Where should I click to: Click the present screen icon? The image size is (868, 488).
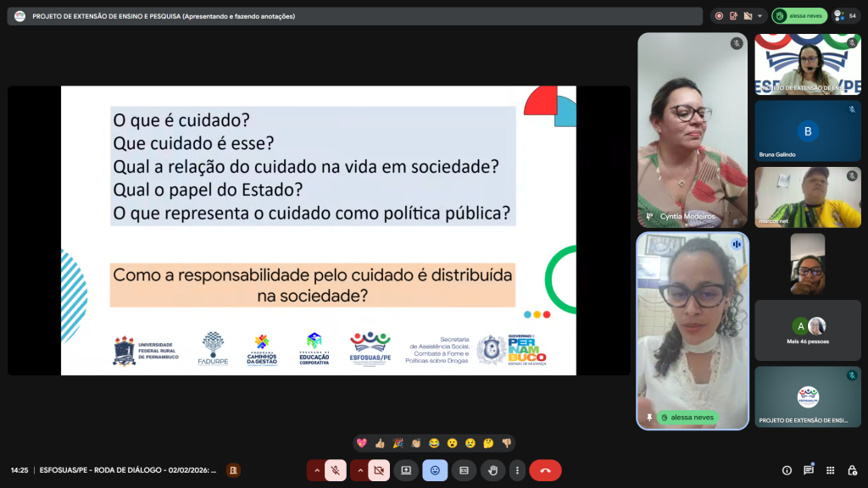[x=406, y=470]
